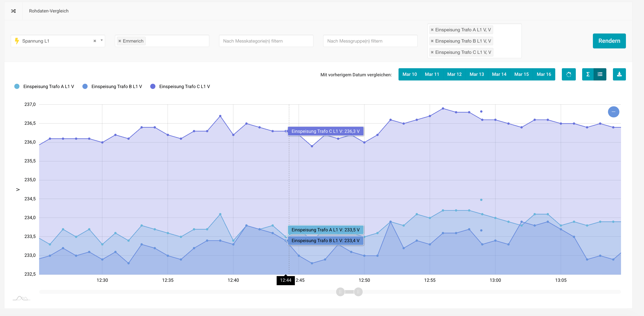Select the sigma aggregation icon
644x316 pixels.
click(588, 74)
